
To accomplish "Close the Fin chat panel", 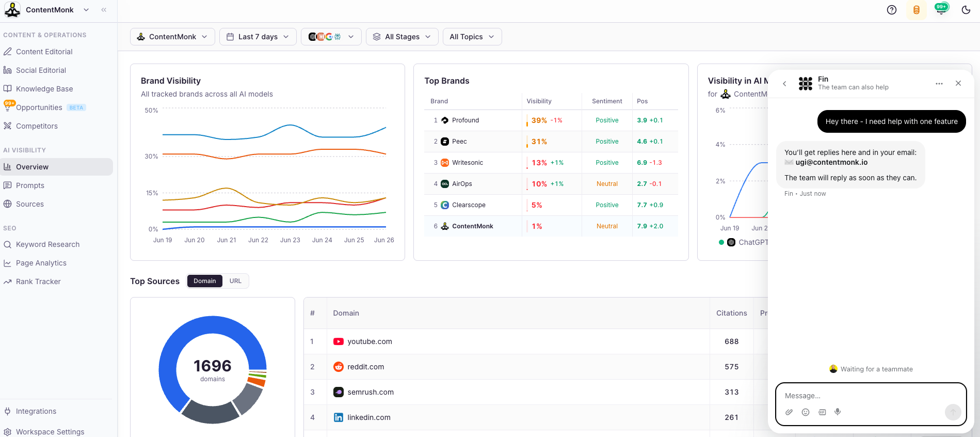I will tap(958, 83).
